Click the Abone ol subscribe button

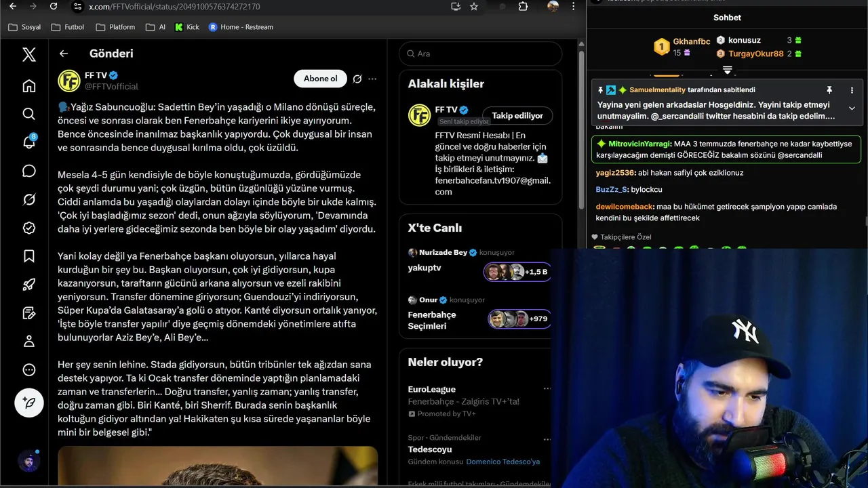click(x=320, y=79)
